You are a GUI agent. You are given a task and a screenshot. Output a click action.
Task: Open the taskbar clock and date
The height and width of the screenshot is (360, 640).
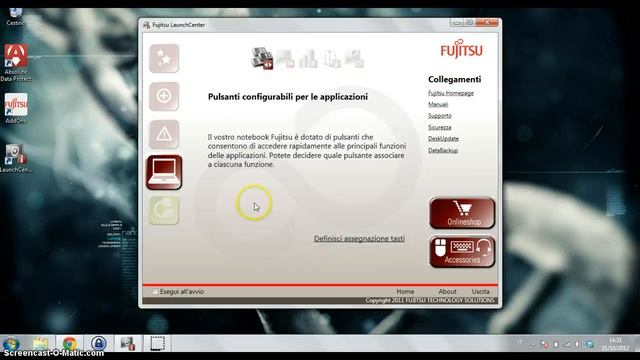(x=615, y=344)
